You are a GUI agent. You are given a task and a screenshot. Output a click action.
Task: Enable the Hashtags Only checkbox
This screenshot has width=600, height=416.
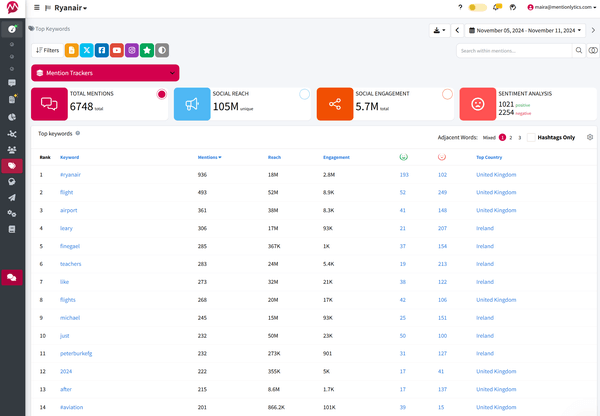pyautogui.click(x=531, y=137)
